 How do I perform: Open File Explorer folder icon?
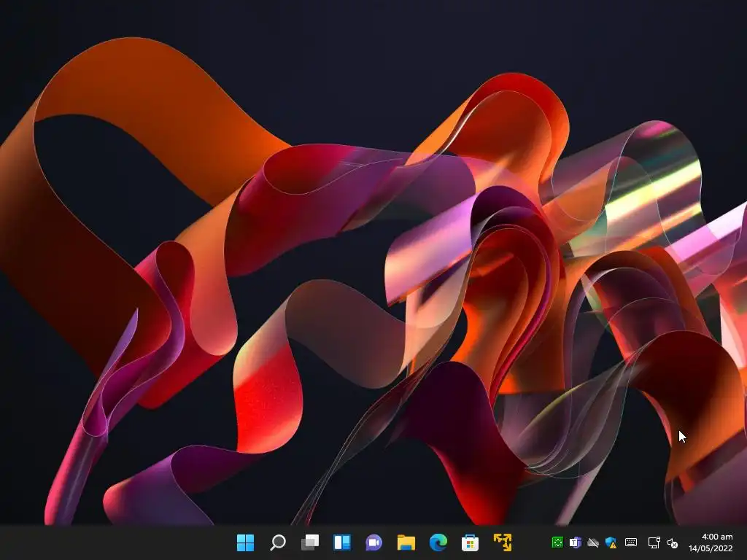[x=406, y=542]
